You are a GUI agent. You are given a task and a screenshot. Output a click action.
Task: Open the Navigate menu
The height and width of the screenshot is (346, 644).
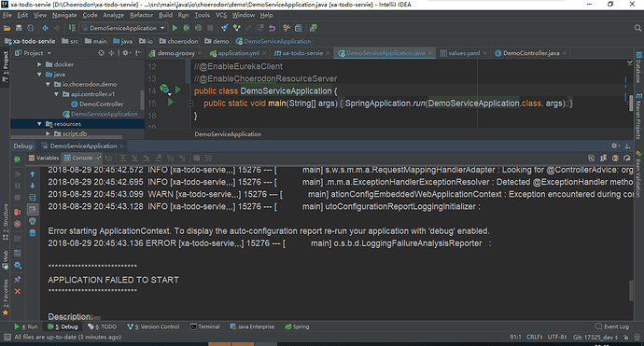[64, 15]
